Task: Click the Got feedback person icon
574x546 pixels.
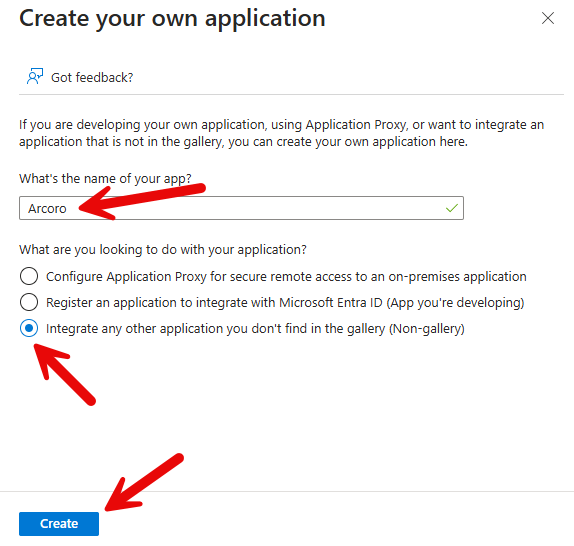Action: point(35,76)
